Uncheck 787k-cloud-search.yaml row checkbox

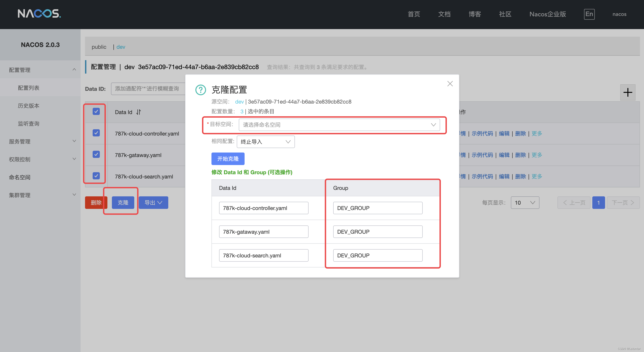coord(96,176)
